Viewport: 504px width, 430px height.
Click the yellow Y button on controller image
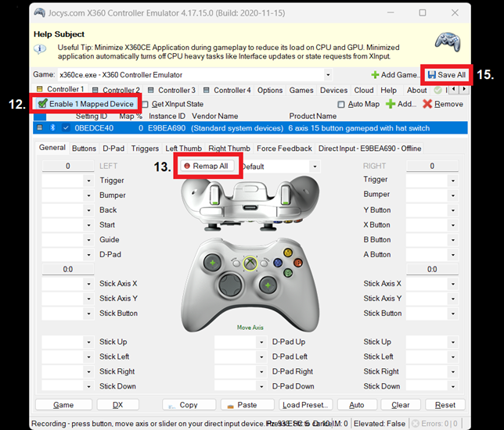[x=288, y=253]
